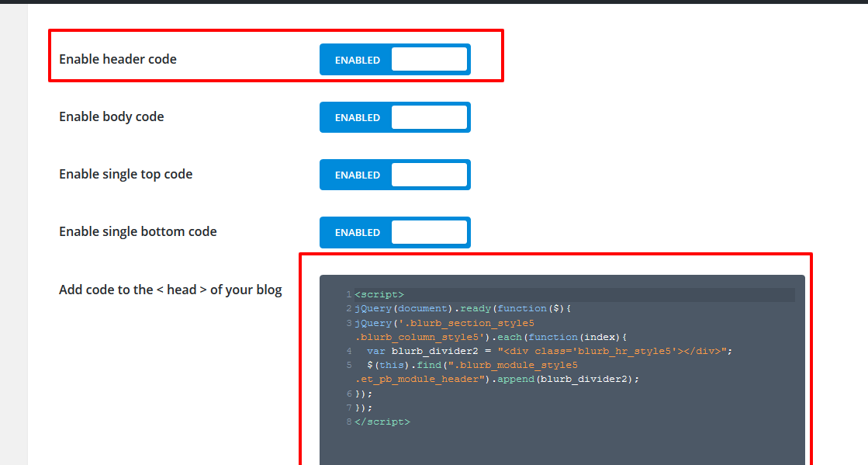Click the '$(this).find' code line
This screenshot has height=465, width=868.
click(x=472, y=365)
